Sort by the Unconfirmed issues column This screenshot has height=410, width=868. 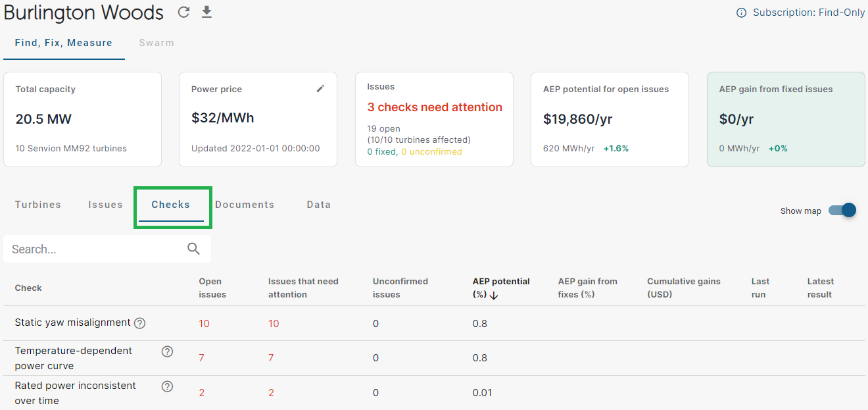400,288
